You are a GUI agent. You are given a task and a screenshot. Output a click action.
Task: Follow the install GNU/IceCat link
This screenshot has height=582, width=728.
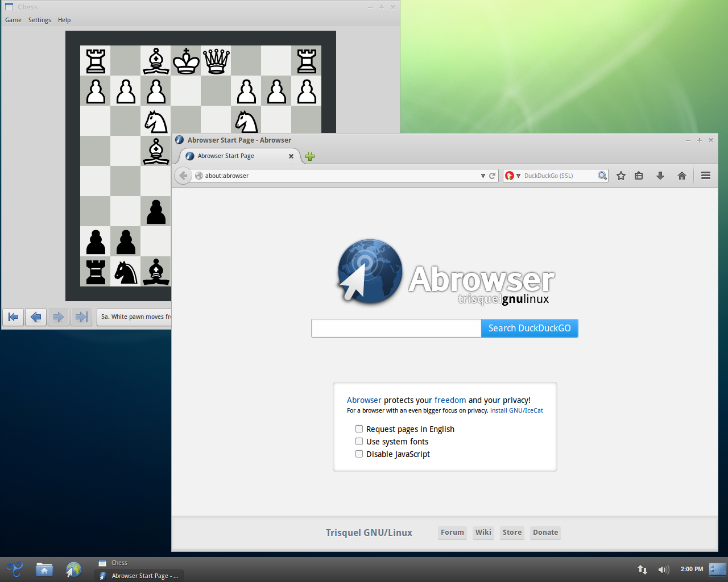point(516,410)
